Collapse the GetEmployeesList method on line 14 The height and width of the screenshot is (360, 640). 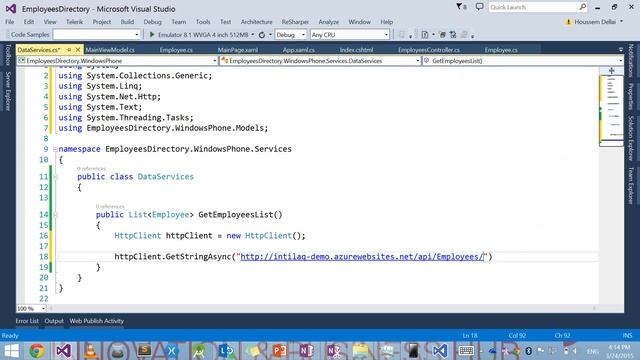(55, 215)
